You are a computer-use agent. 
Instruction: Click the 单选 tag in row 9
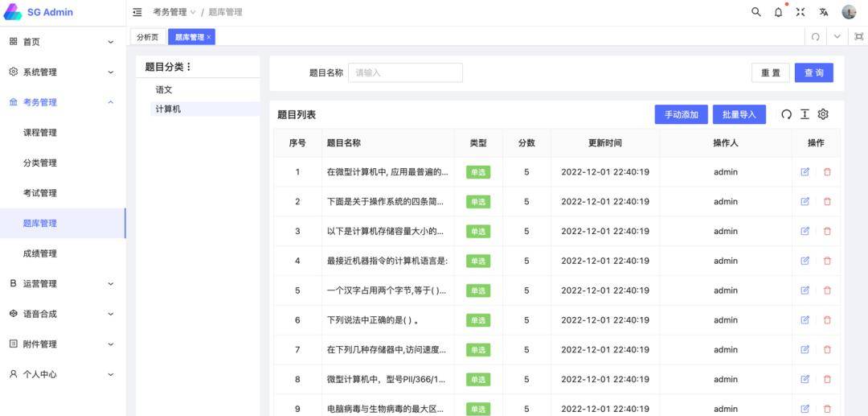pyautogui.click(x=477, y=409)
